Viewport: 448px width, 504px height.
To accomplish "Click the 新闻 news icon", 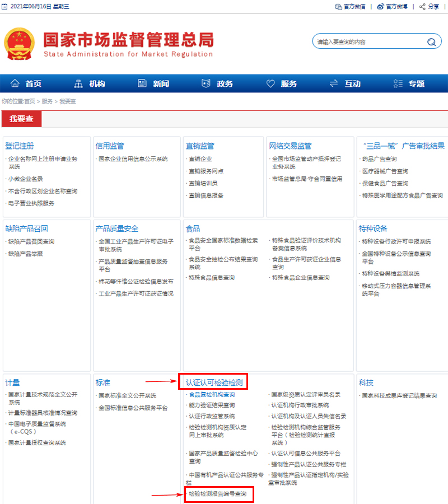I will tap(142, 83).
